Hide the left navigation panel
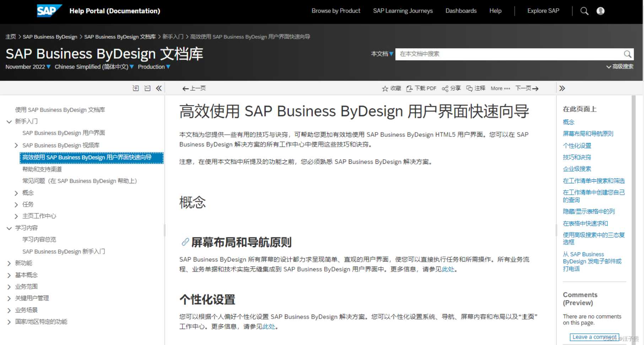 click(159, 88)
